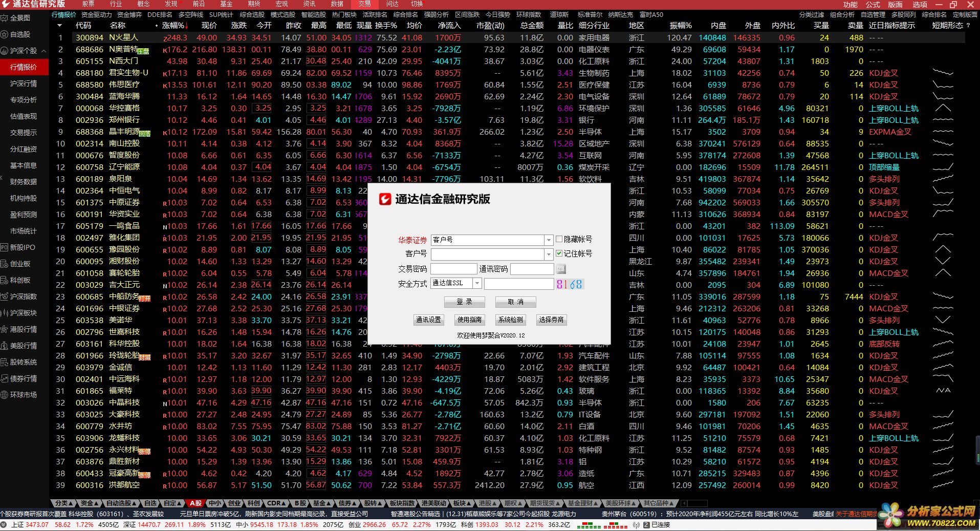980x531 pixels.
Task: Toggle the 隐藏帐号 checkbox
Action: pyautogui.click(x=559, y=239)
